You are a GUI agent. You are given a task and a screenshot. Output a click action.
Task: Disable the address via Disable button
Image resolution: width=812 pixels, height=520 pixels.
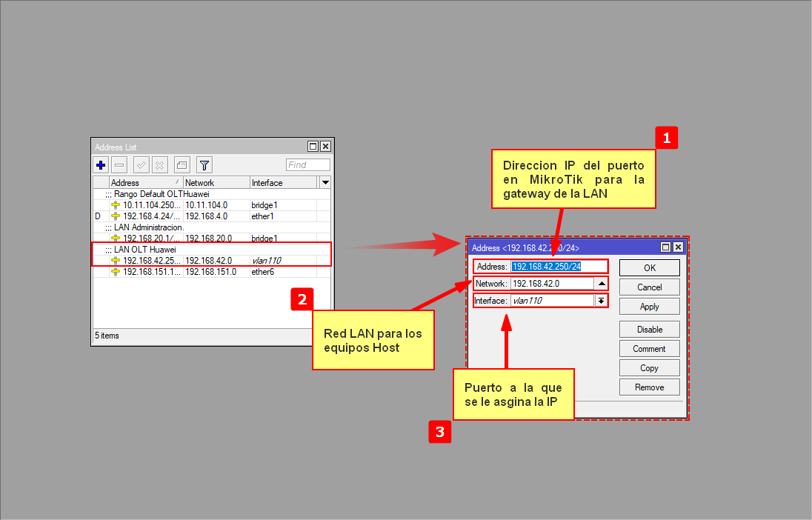pos(649,330)
